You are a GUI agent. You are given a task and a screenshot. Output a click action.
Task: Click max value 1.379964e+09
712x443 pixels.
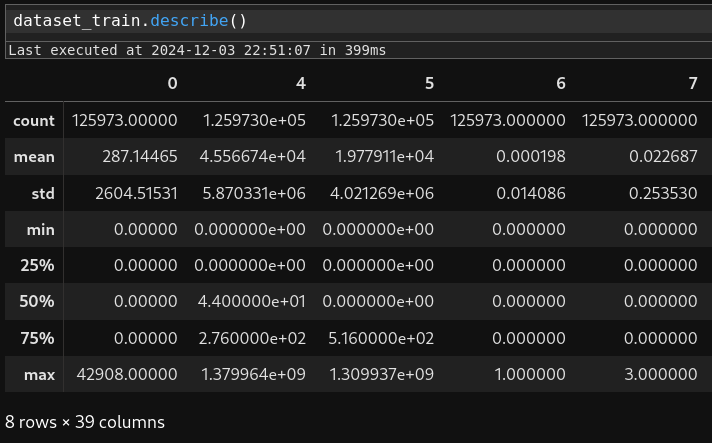(x=253, y=374)
